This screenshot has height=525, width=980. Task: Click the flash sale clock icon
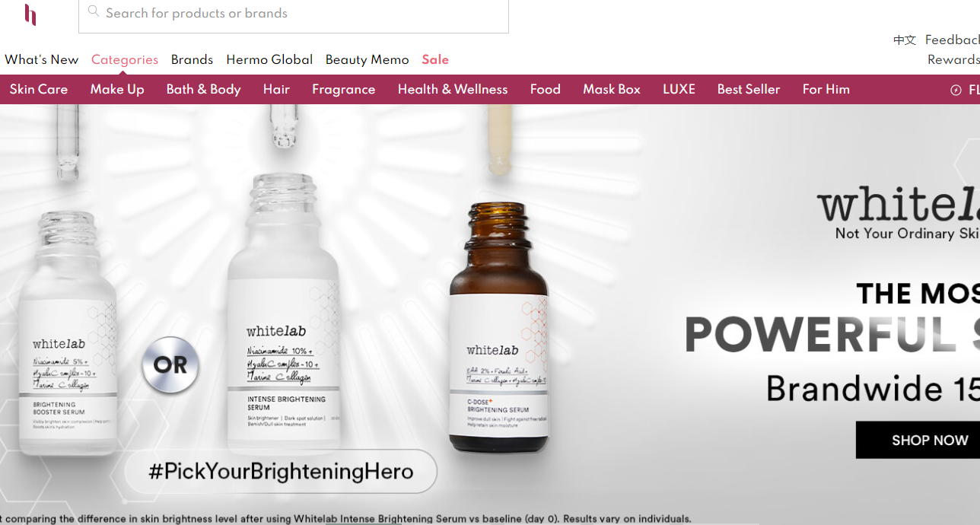click(x=956, y=90)
